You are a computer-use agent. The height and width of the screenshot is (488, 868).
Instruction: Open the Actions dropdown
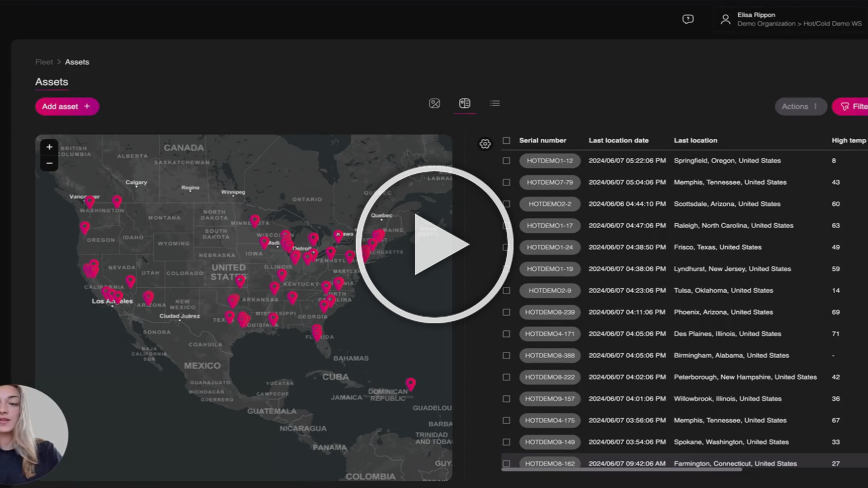pos(800,106)
